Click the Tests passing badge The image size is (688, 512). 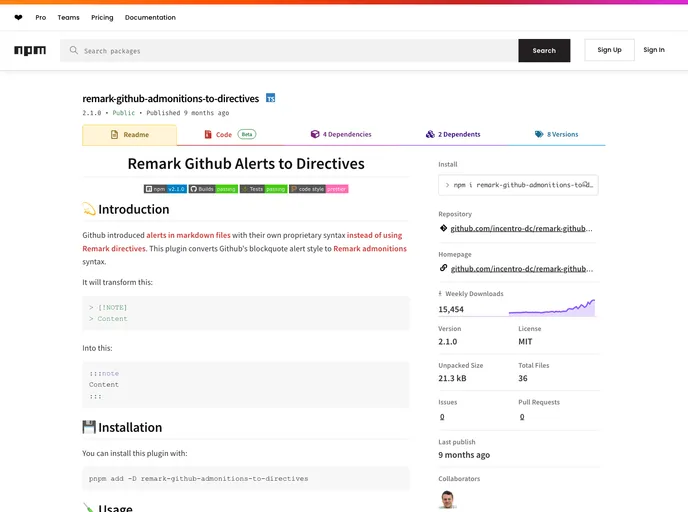(263, 189)
